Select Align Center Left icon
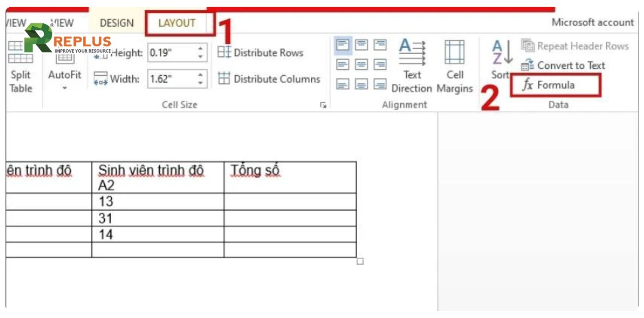This screenshot has height=318, width=644. tap(343, 64)
